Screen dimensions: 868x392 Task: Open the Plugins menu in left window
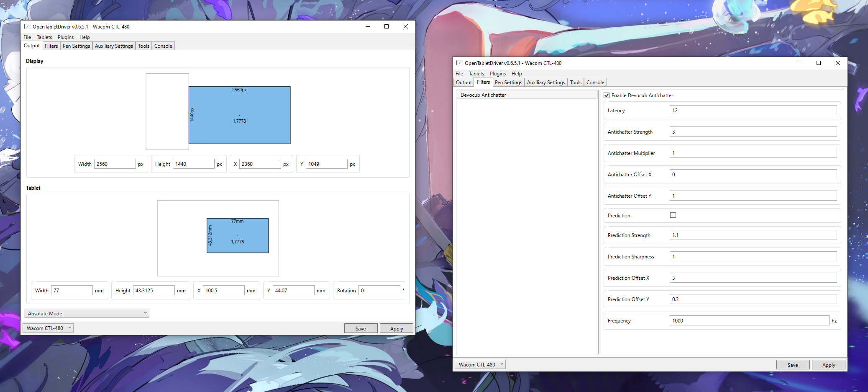point(65,37)
